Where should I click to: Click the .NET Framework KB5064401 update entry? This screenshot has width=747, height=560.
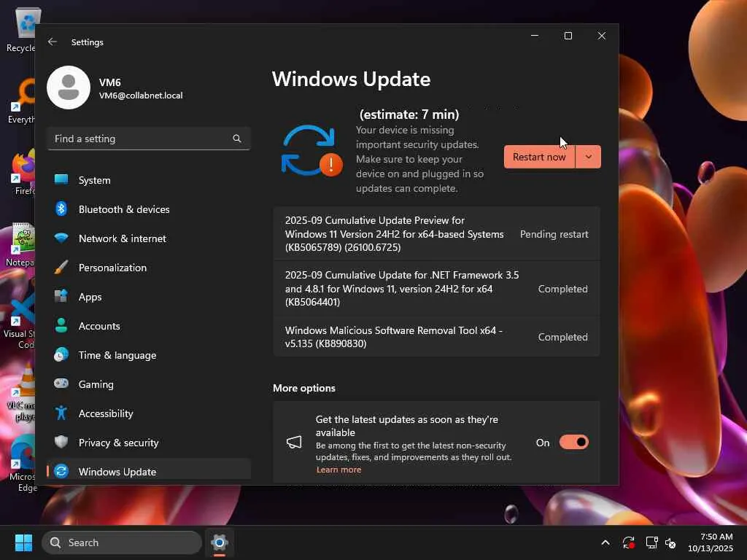(436, 289)
